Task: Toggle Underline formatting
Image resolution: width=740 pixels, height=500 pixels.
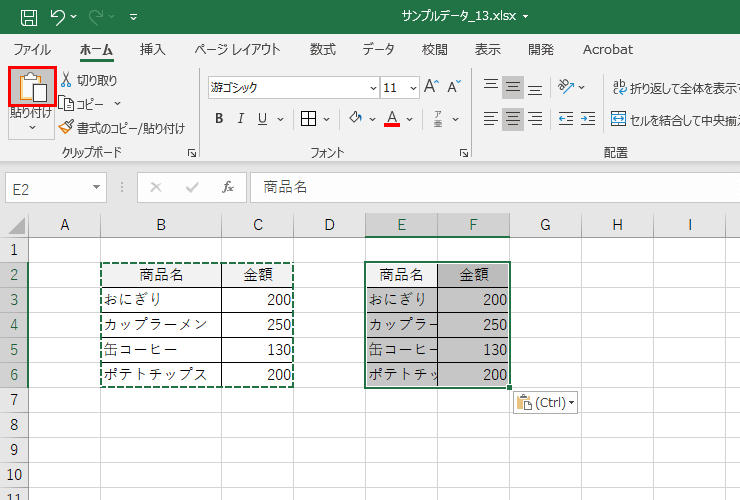Action: pos(263,119)
